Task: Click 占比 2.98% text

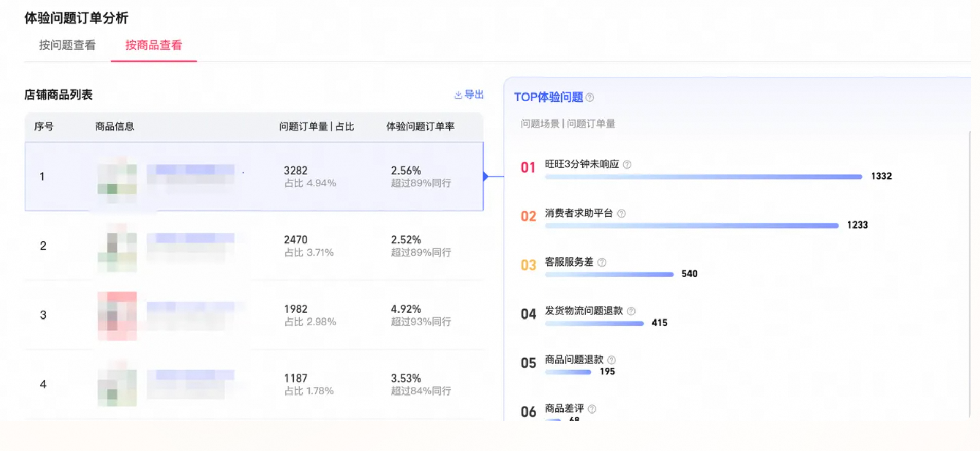Action: 310,322
